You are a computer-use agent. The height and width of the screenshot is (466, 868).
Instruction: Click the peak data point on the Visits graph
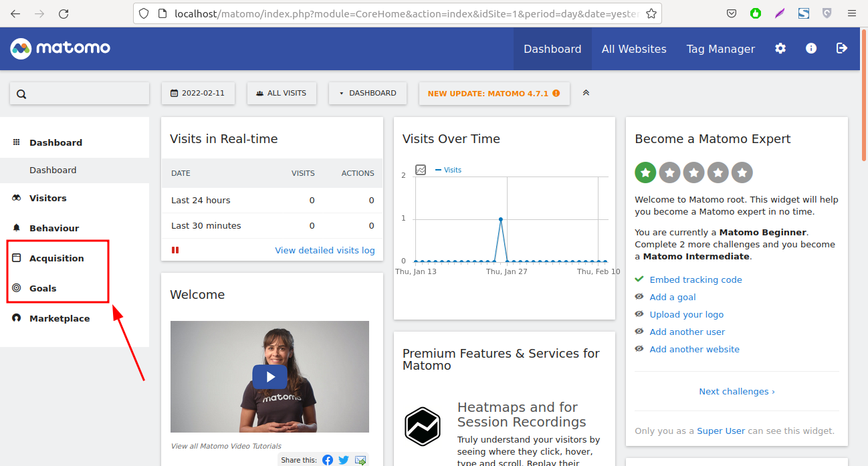point(501,219)
